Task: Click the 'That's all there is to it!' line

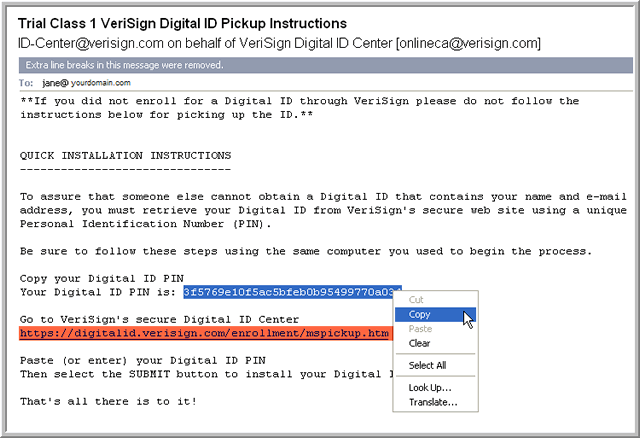Action: coord(109,401)
